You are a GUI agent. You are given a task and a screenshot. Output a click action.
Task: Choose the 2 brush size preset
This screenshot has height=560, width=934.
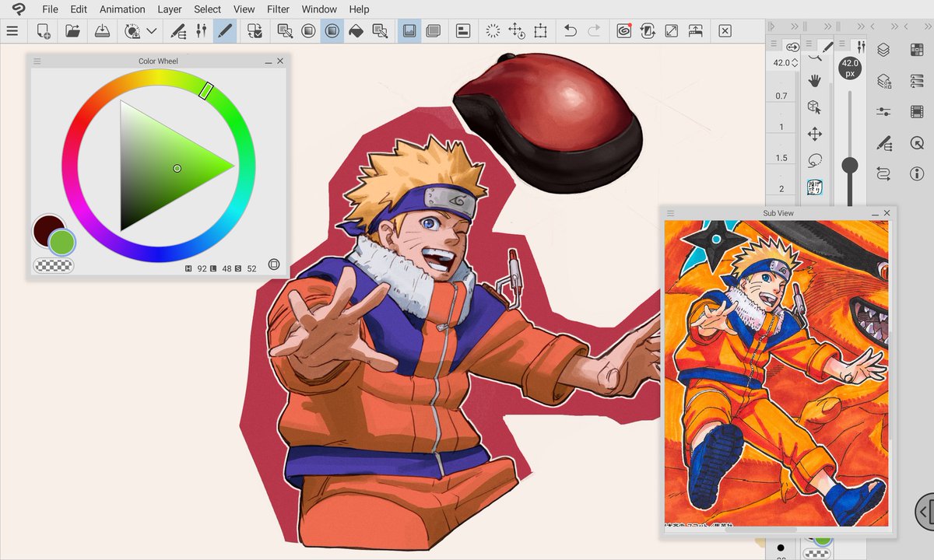point(781,189)
